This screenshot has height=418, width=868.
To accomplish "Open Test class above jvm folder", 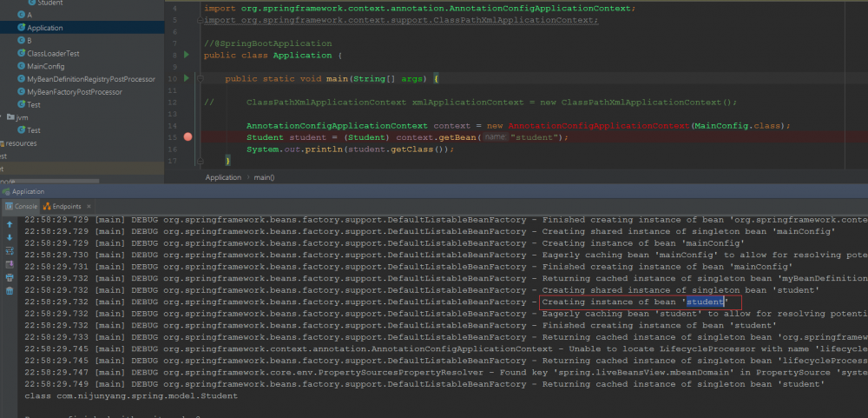I will coord(33,105).
